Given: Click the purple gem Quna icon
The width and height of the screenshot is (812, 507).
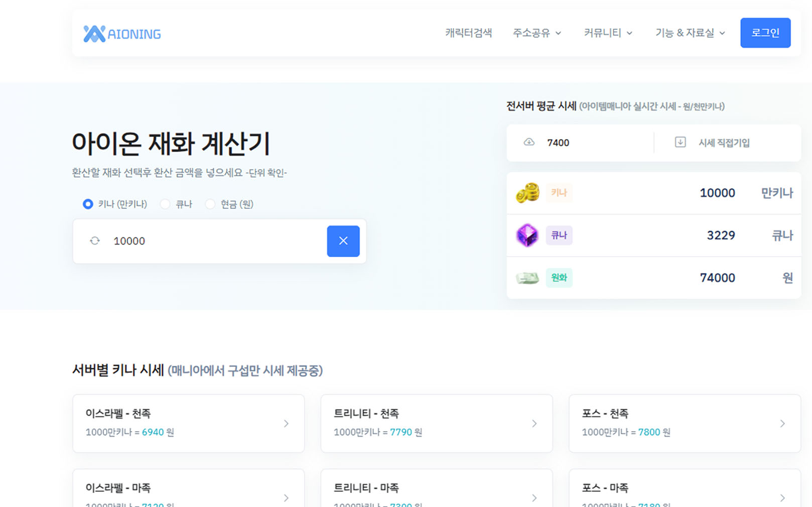Looking at the screenshot, I should pos(527,235).
